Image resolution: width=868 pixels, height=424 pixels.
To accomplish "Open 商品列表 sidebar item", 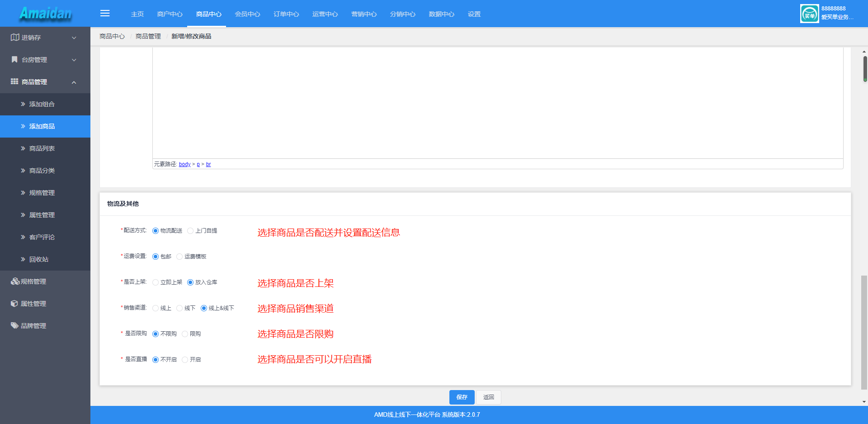I will (x=45, y=148).
